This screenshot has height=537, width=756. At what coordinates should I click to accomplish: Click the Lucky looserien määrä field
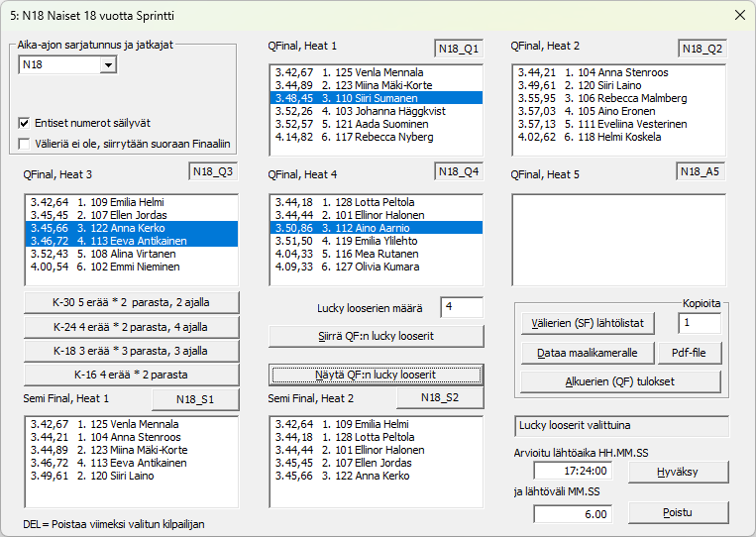click(x=461, y=307)
